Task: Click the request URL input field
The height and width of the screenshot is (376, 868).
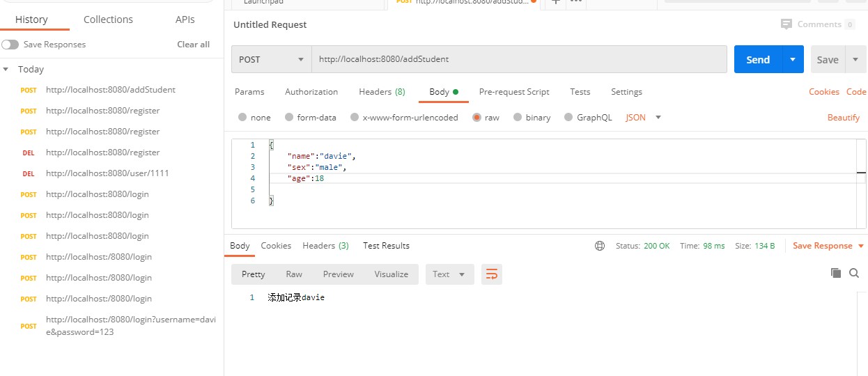Action: pos(519,59)
